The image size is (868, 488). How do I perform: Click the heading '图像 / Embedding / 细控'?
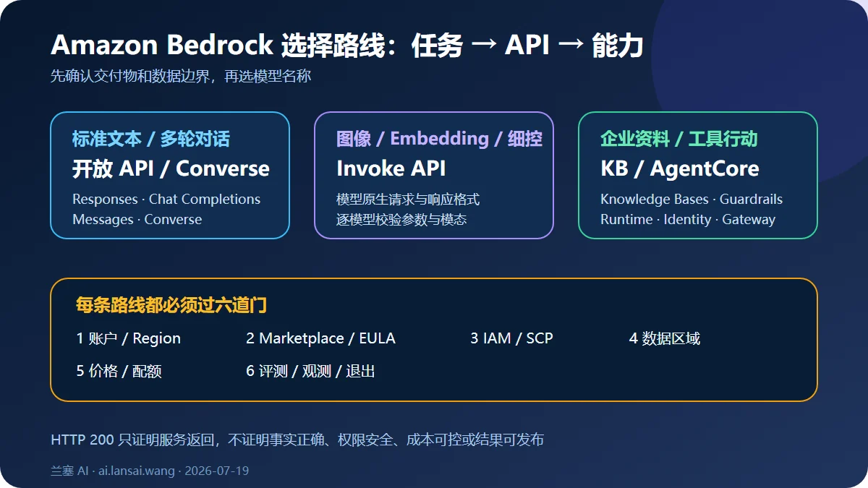click(x=439, y=139)
